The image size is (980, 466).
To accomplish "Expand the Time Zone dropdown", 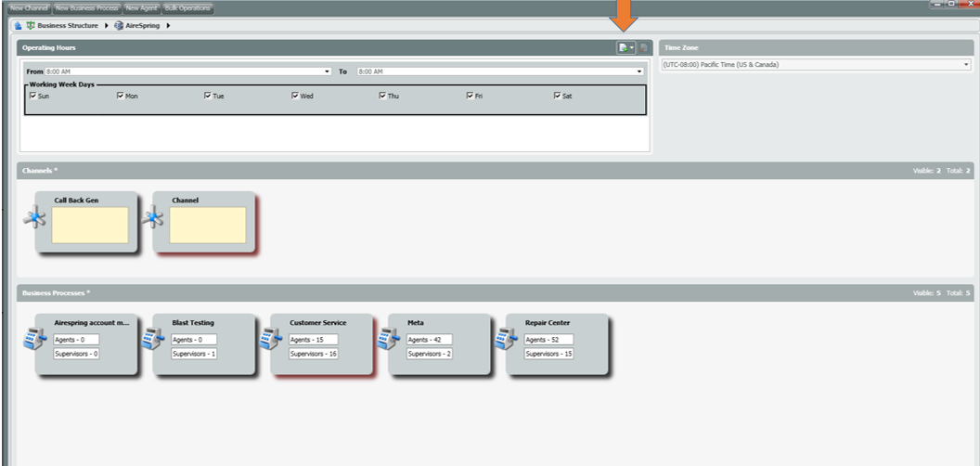I will pos(966,65).
